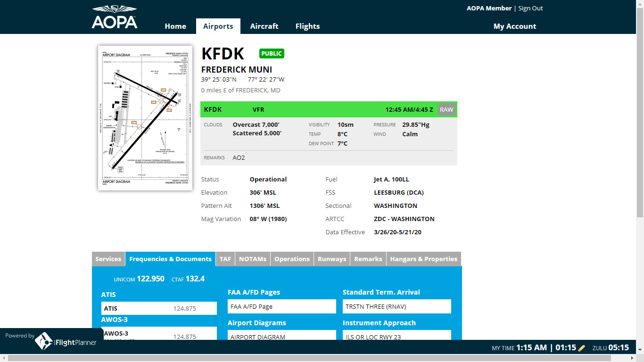Image resolution: width=644 pixels, height=362 pixels.
Task: Open My Account
Action: pos(515,26)
